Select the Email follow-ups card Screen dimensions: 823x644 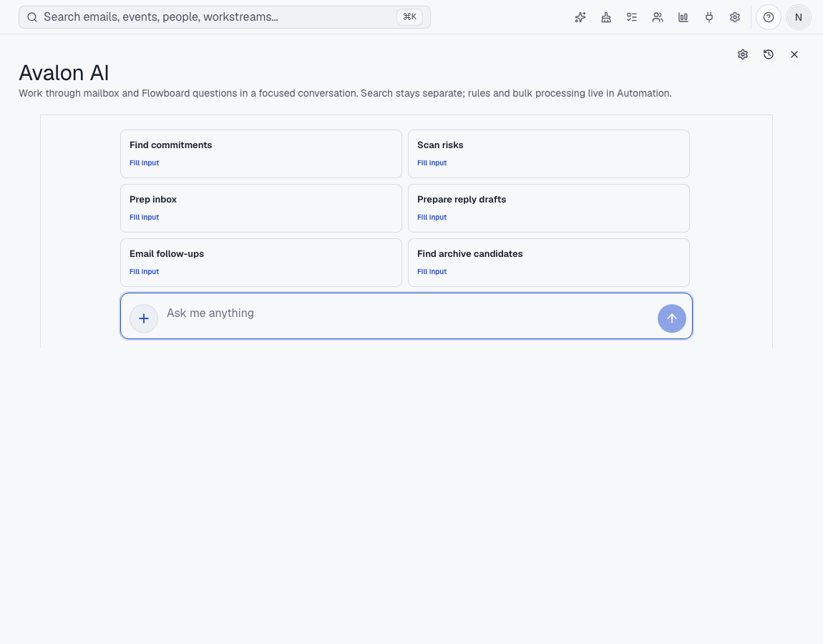pyautogui.click(x=261, y=263)
